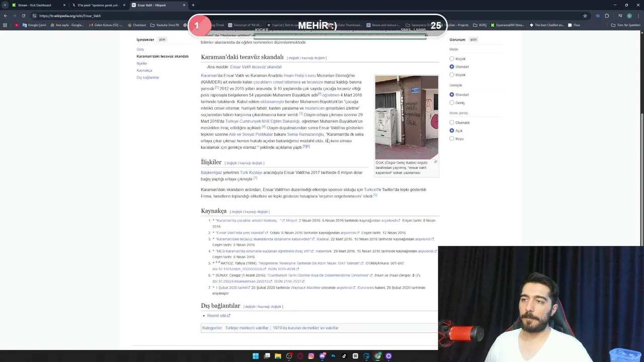Select Açık color mode
The image size is (644, 362).
(x=452, y=131)
